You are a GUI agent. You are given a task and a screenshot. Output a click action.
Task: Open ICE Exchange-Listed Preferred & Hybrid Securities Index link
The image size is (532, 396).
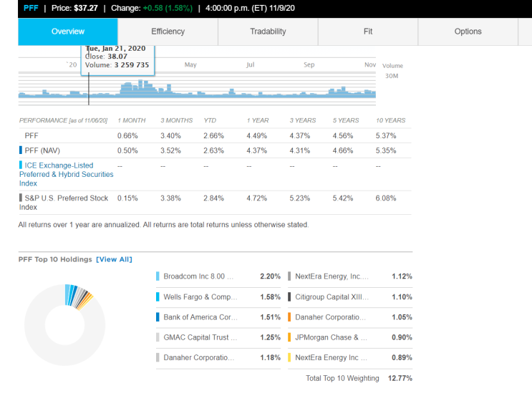pyautogui.click(x=66, y=175)
